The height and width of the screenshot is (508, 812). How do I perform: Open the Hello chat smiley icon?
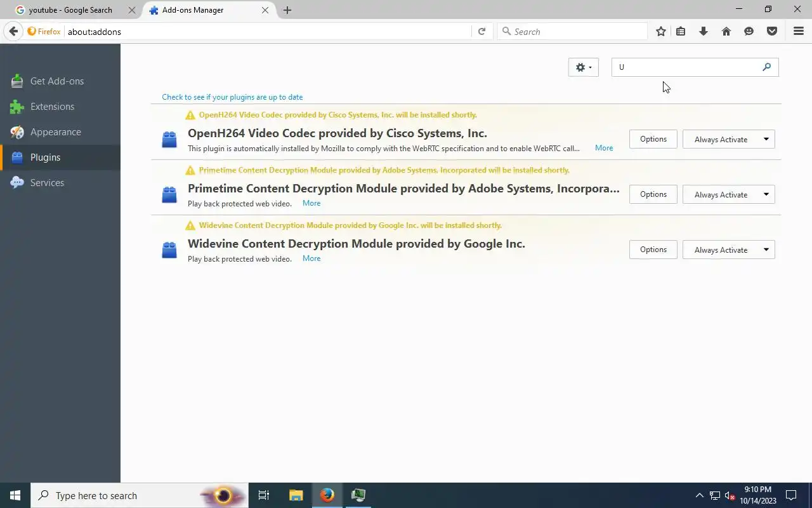click(x=749, y=31)
